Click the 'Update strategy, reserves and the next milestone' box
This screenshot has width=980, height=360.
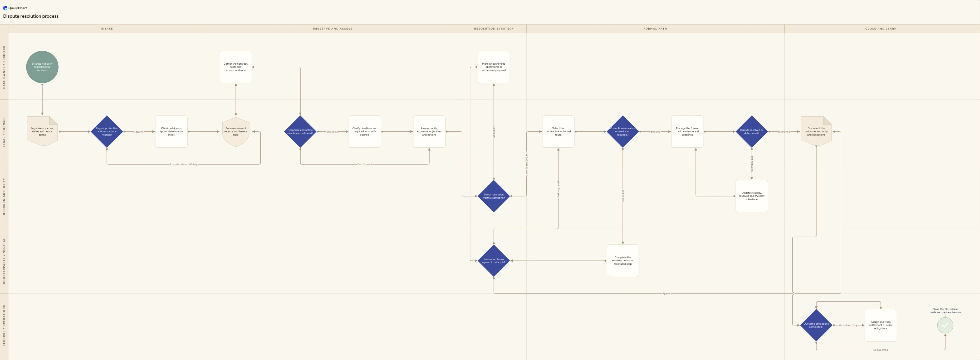752,196
